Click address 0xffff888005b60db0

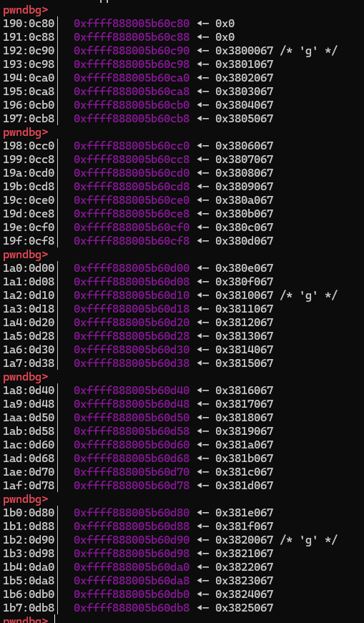pyautogui.click(x=132, y=594)
